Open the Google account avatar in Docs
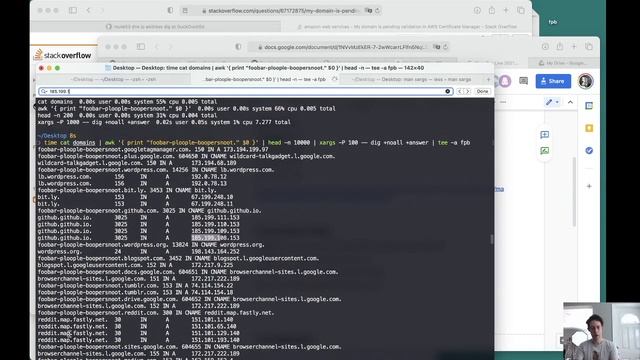 click(585, 81)
